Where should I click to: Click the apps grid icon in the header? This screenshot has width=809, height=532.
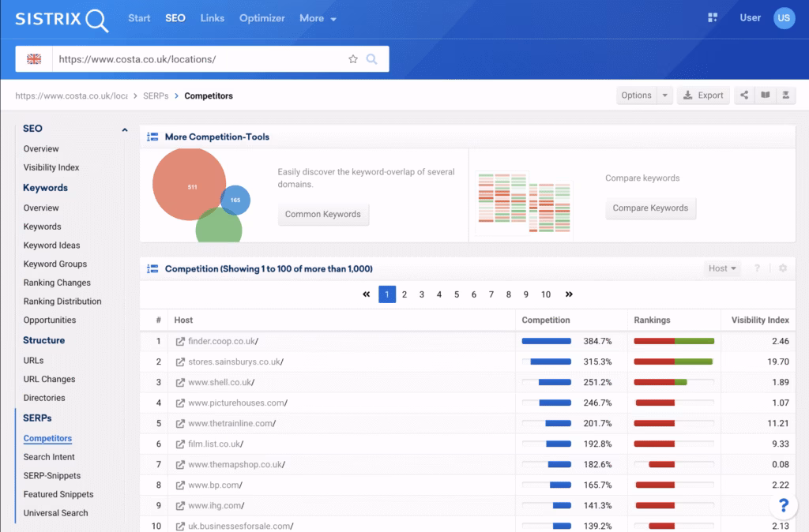pyautogui.click(x=713, y=17)
